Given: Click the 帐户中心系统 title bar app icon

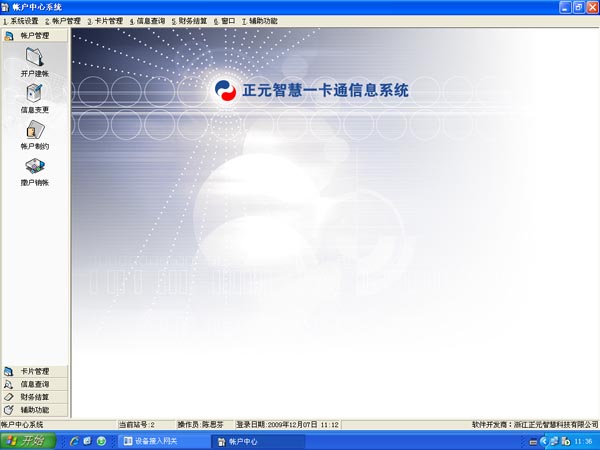Looking at the screenshot, I should point(5,7).
